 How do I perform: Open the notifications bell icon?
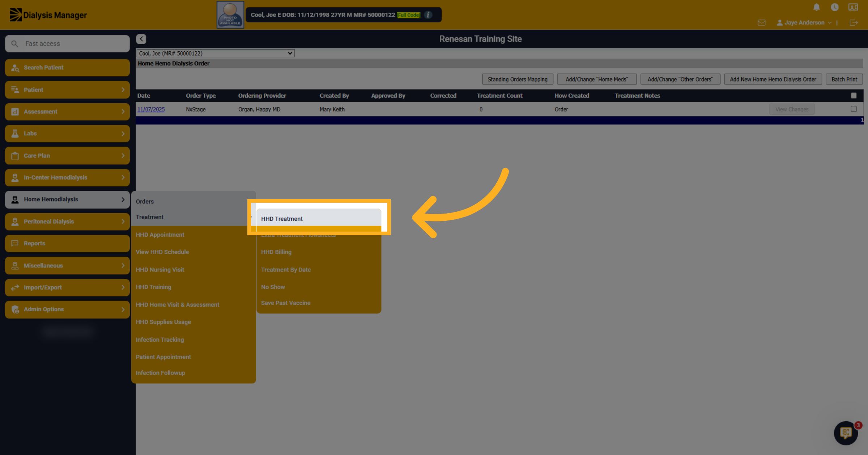[816, 7]
